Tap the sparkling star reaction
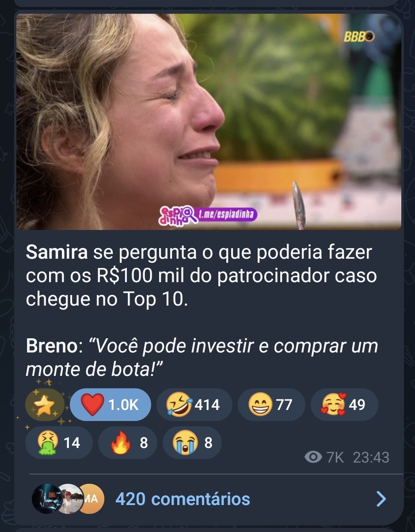The width and height of the screenshot is (415, 532). point(44,405)
